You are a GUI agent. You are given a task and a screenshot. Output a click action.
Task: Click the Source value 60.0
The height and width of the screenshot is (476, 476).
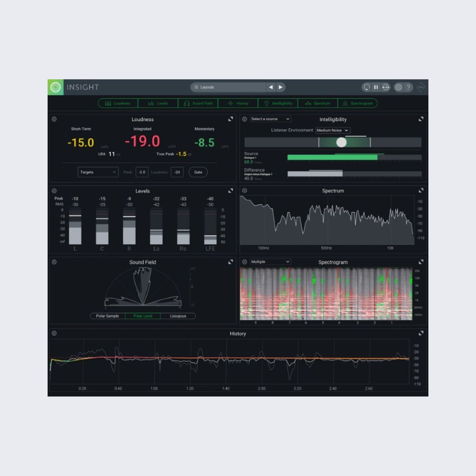point(248,162)
